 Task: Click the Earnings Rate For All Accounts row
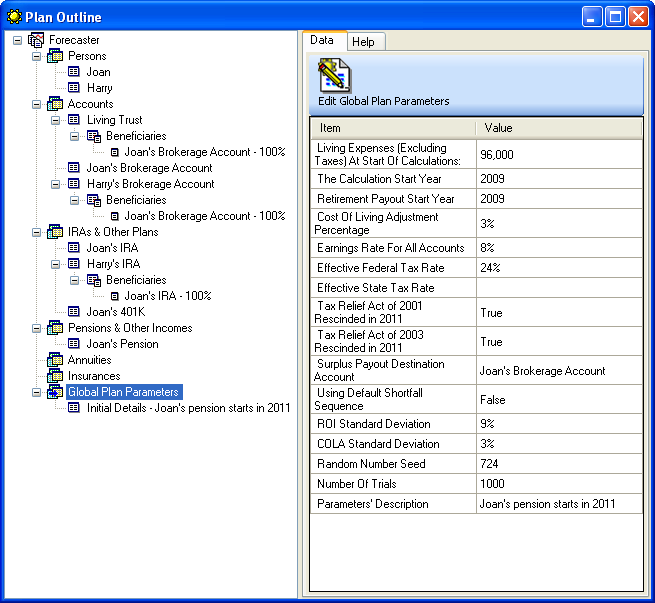click(476, 248)
